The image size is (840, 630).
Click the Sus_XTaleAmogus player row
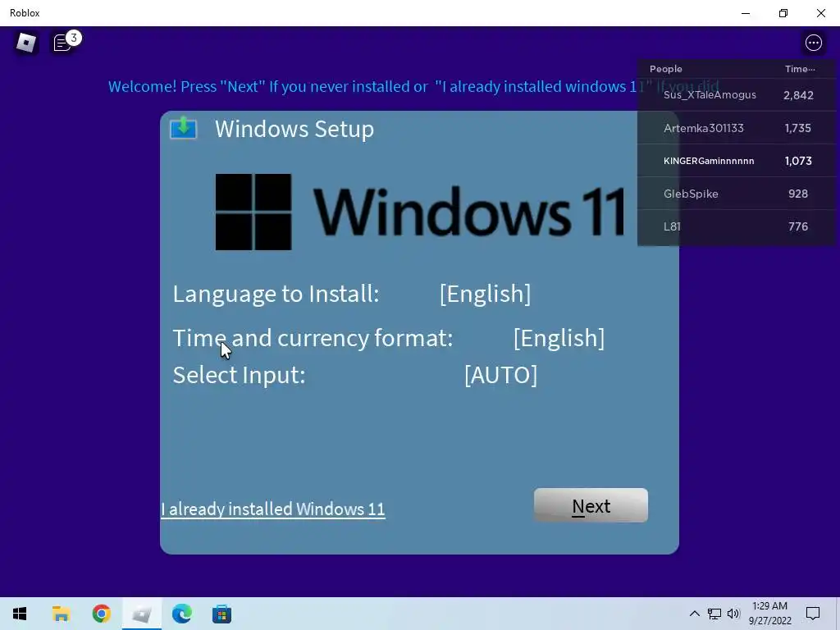737,95
